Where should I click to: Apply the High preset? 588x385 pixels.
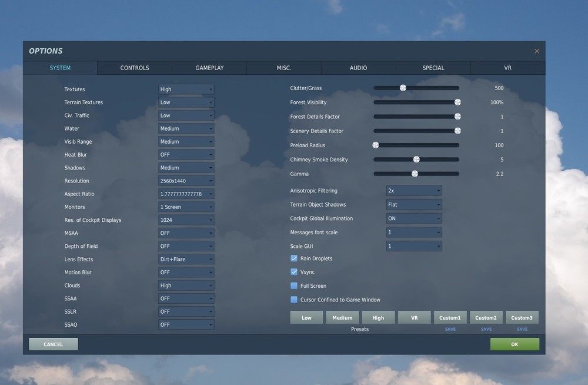coord(378,318)
